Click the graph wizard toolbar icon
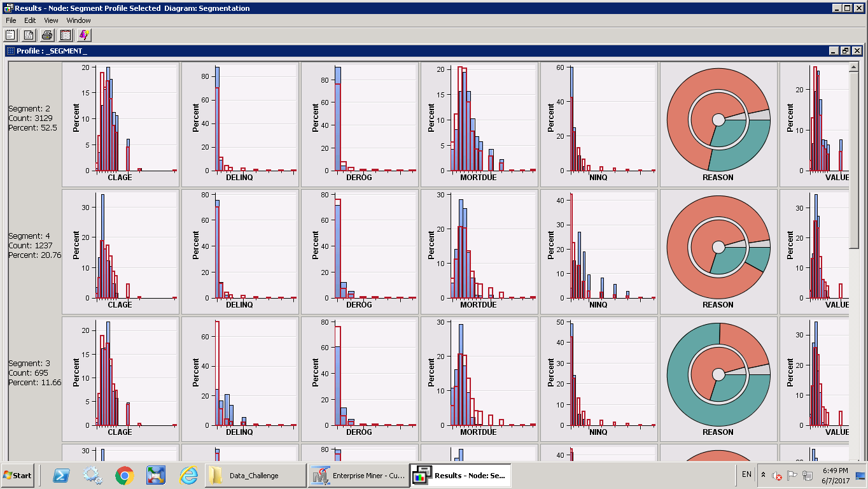Viewport: 868px width, 489px height. click(84, 35)
